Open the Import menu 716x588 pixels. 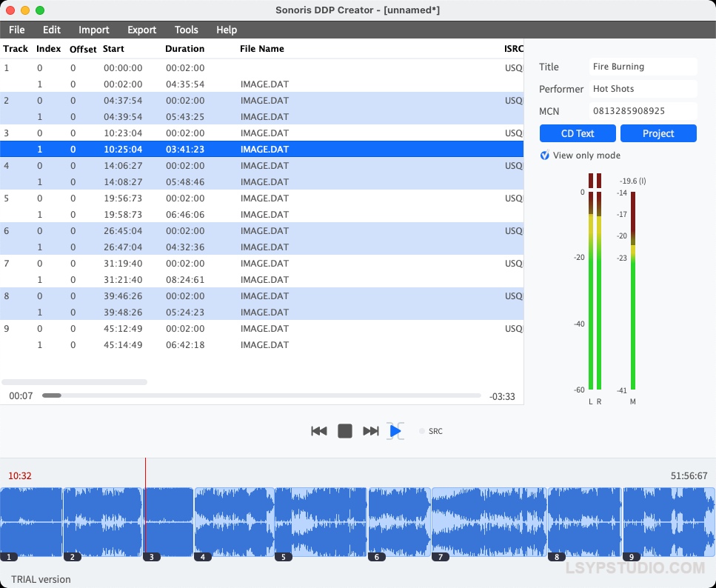point(94,30)
